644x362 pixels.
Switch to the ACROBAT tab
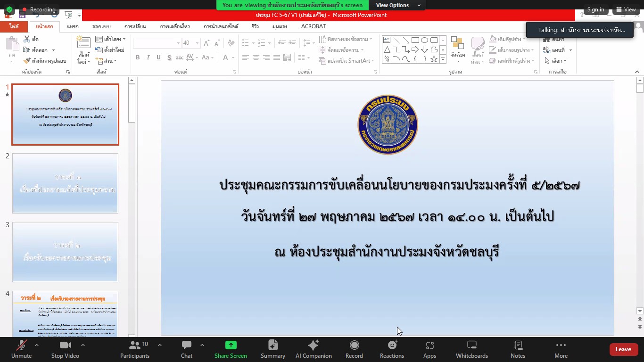[x=314, y=27]
